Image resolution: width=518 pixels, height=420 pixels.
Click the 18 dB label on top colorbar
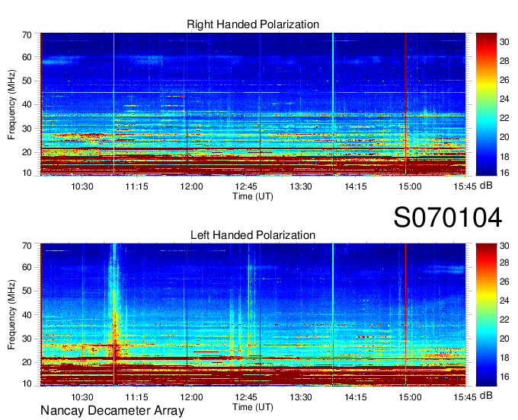(x=504, y=157)
